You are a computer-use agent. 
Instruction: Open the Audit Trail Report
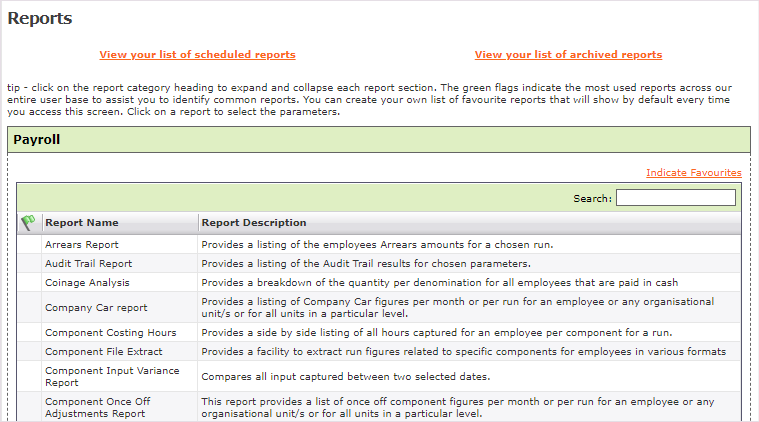click(x=88, y=264)
